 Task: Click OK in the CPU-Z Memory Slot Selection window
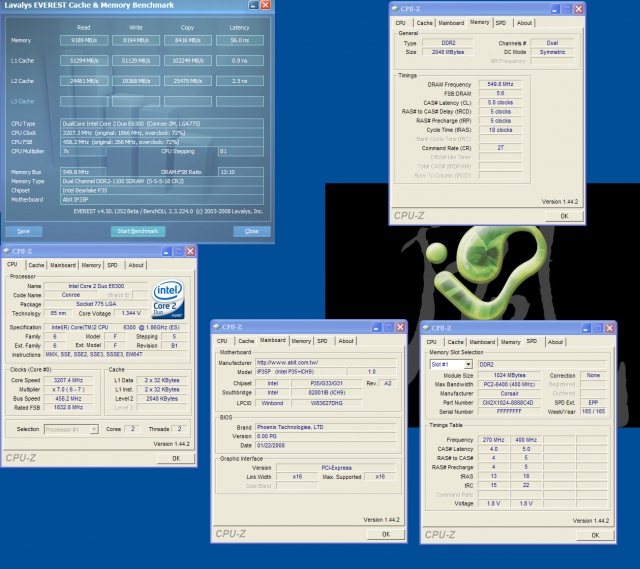click(596, 535)
